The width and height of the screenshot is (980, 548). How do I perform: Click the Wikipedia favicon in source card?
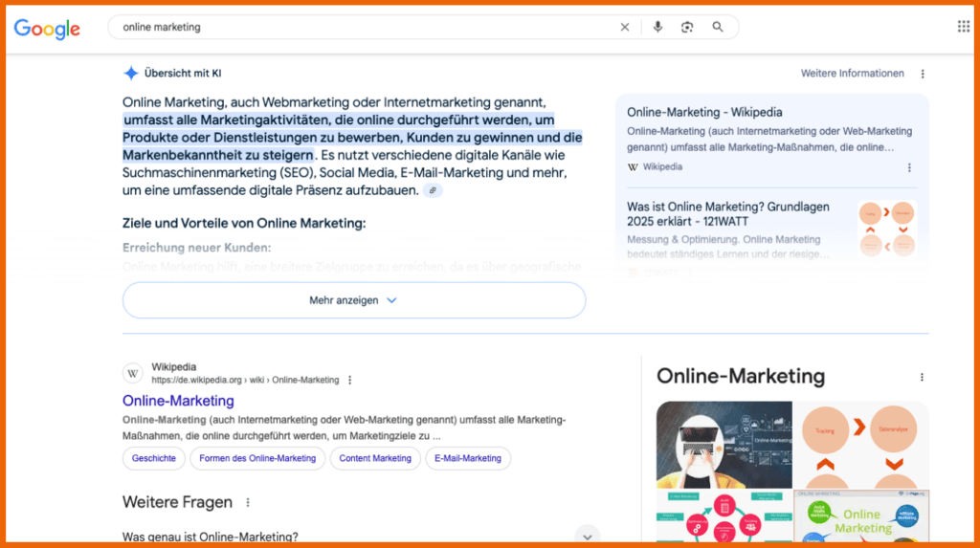click(x=633, y=166)
